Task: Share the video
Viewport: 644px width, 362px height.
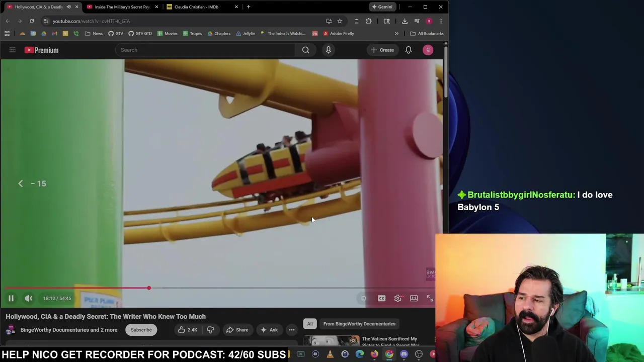Action: tap(237, 330)
